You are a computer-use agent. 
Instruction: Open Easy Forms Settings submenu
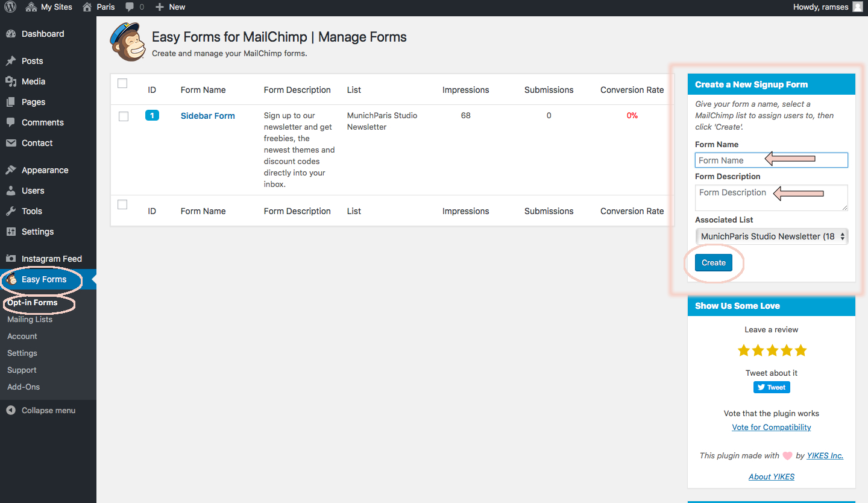click(22, 353)
